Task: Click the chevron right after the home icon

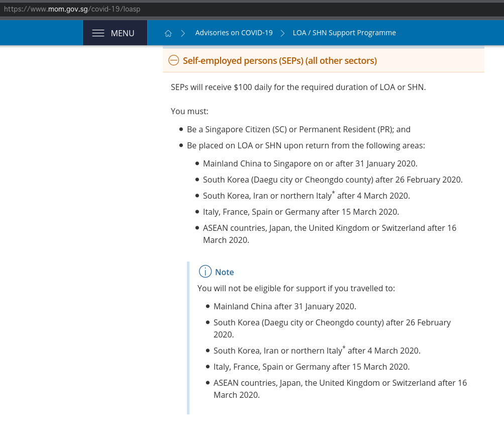Action: (183, 33)
